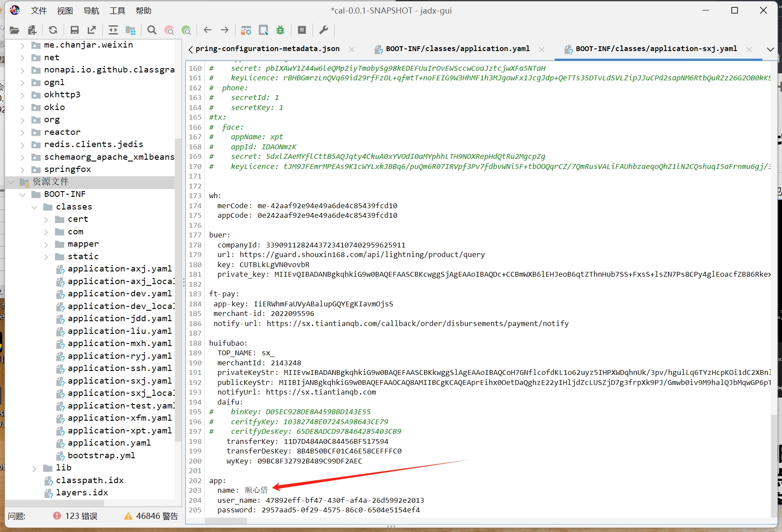Screen dimensions: 782x532
Task: Collapse the classes folder
Action: click(x=34, y=207)
